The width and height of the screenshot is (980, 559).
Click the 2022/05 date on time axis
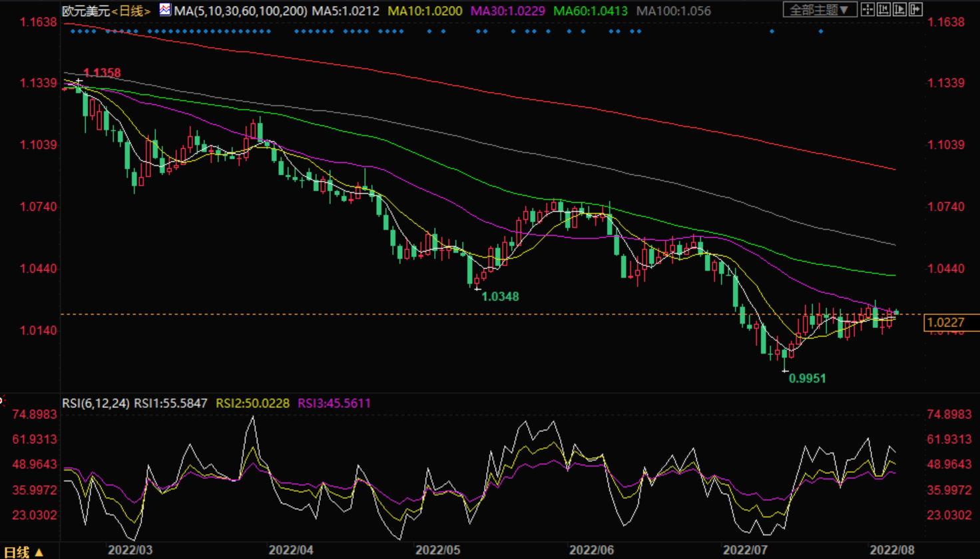(x=438, y=550)
